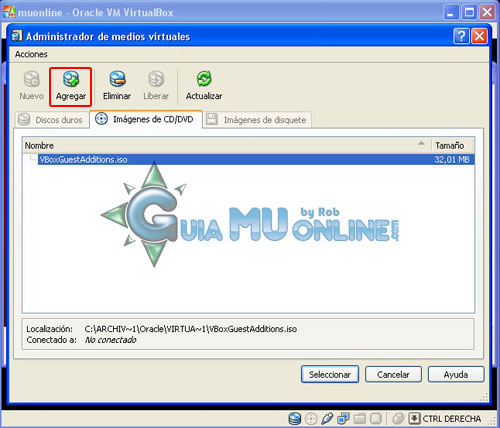Click the virtualization status bar icon

376,418
